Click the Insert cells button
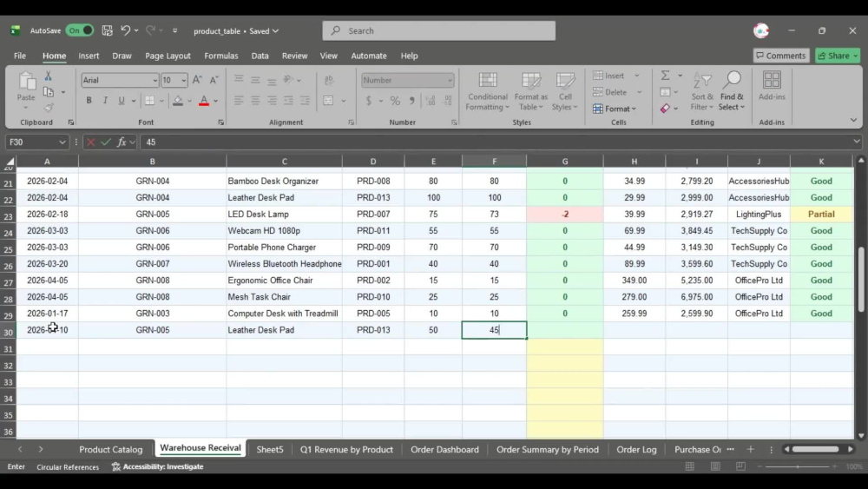 click(x=609, y=76)
